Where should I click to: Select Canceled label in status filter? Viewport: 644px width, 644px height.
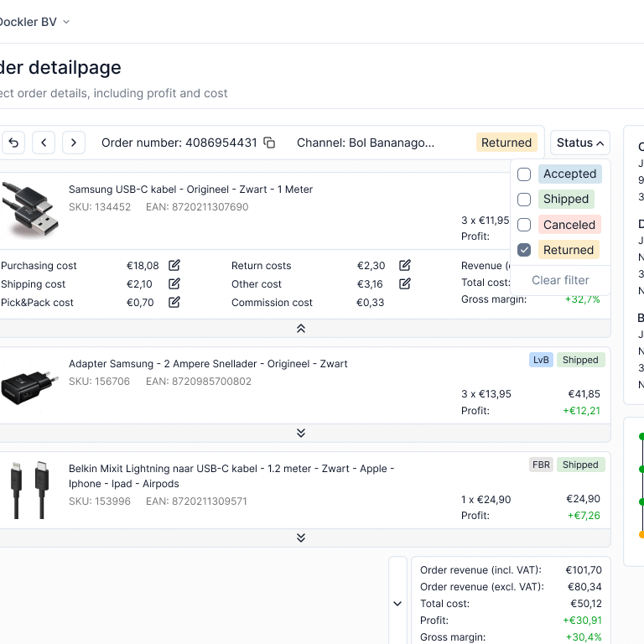pos(569,225)
